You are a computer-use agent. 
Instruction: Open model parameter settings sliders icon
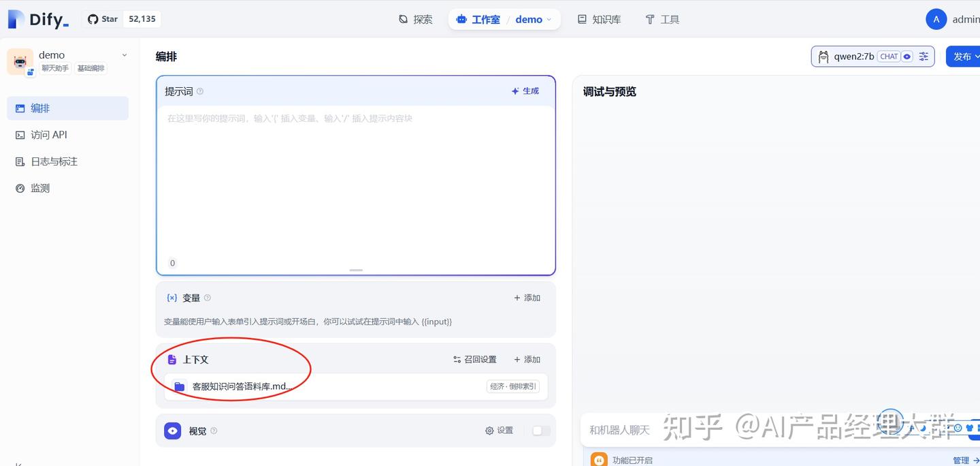tap(924, 57)
